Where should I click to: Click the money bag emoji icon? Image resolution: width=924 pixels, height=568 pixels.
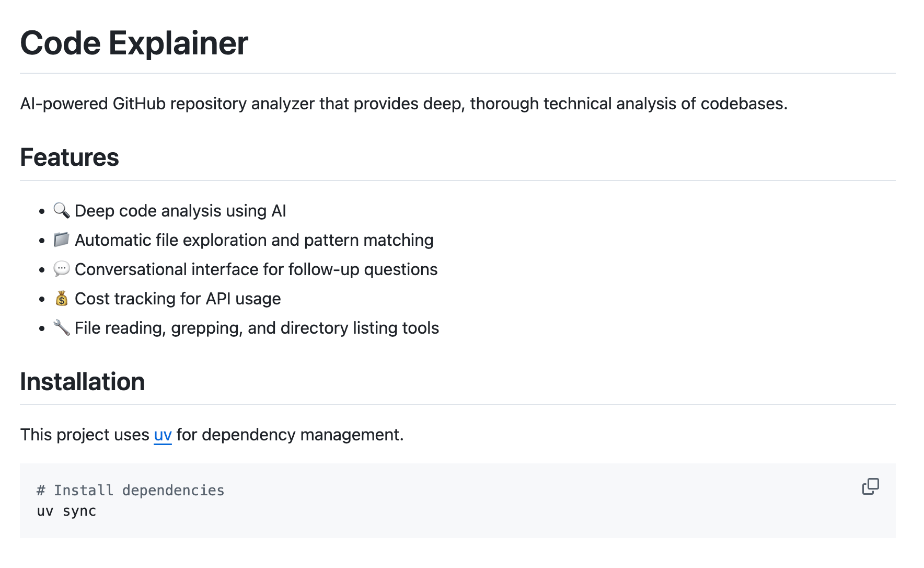point(62,298)
